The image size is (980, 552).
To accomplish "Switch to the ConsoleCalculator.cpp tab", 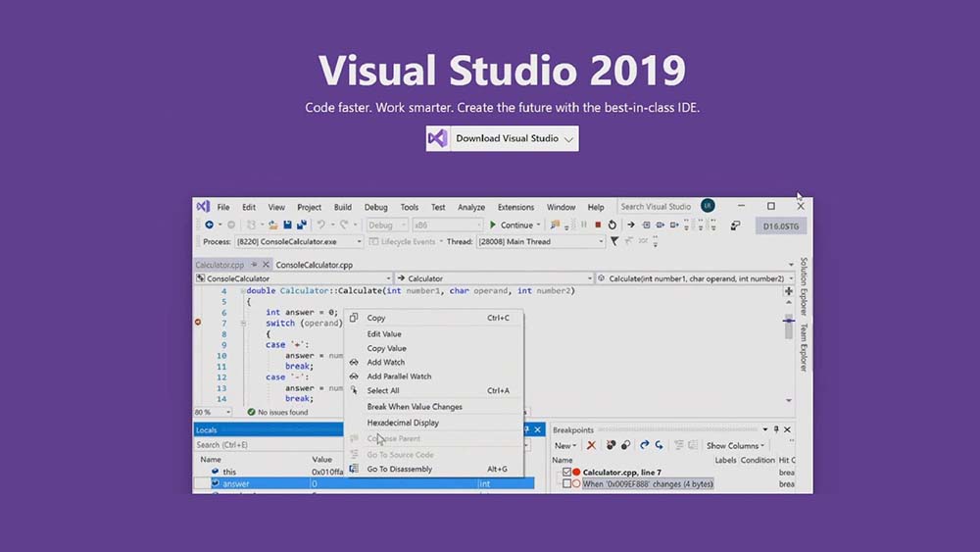I will [315, 265].
